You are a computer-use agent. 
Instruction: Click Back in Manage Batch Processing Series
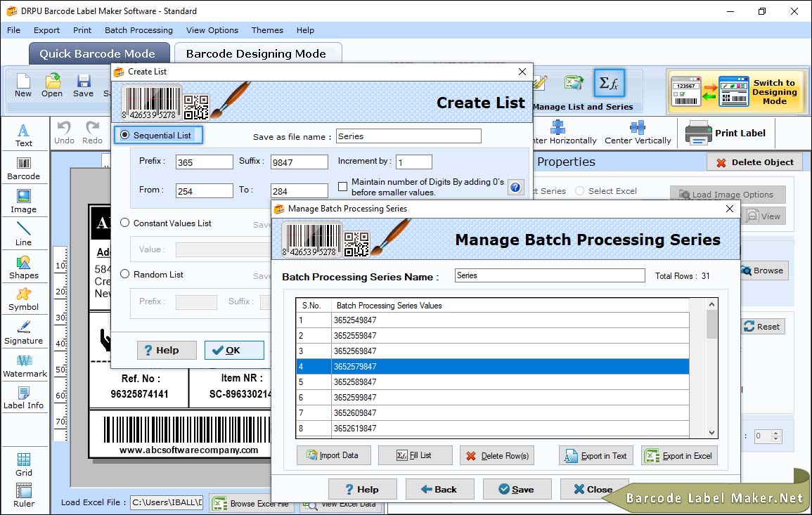[x=439, y=489]
